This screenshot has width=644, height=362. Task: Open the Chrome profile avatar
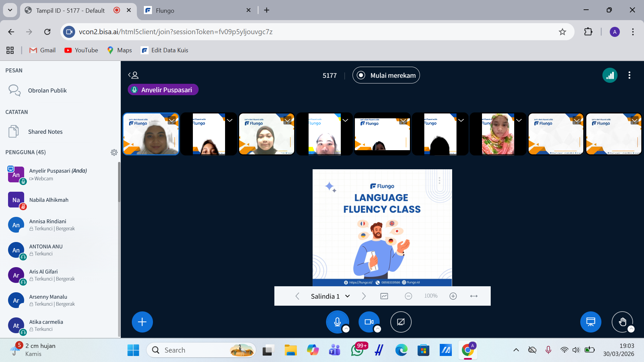pyautogui.click(x=614, y=32)
